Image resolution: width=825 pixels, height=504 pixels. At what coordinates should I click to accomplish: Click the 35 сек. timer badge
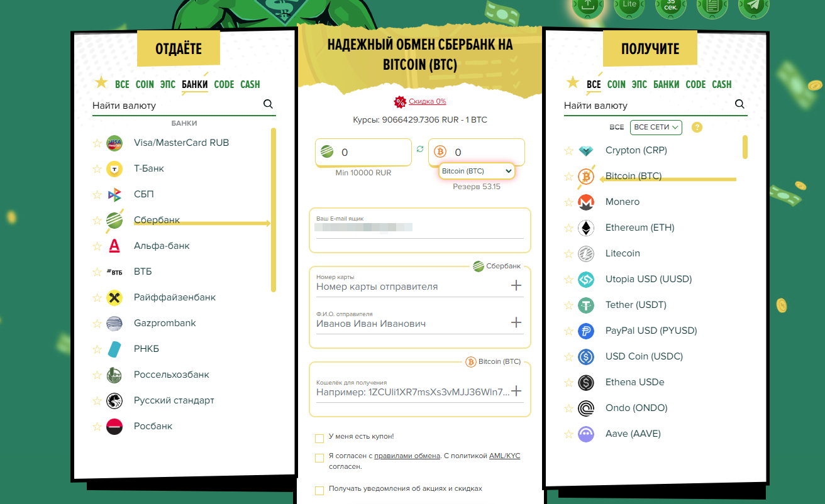[671, 5]
